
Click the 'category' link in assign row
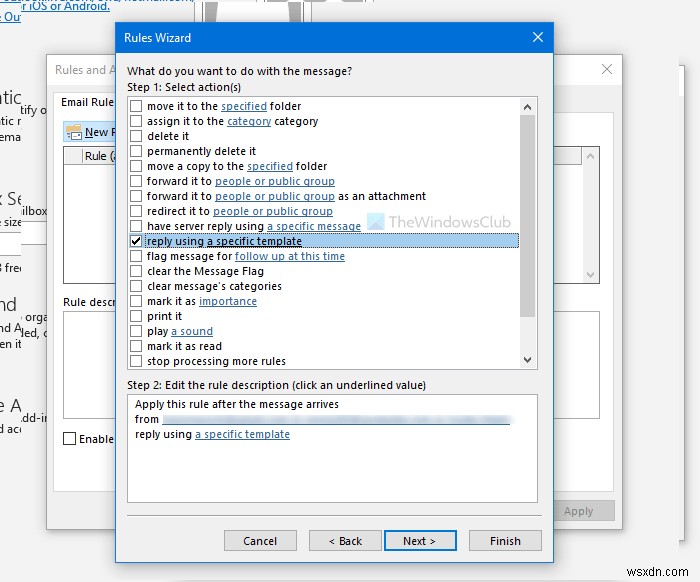[249, 121]
